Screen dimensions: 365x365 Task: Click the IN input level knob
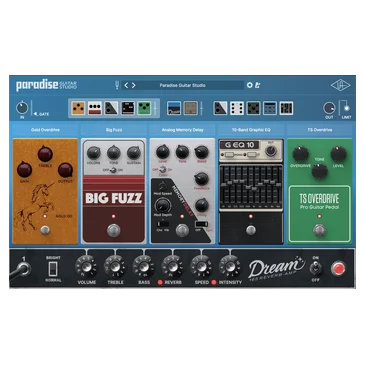coord(22,108)
